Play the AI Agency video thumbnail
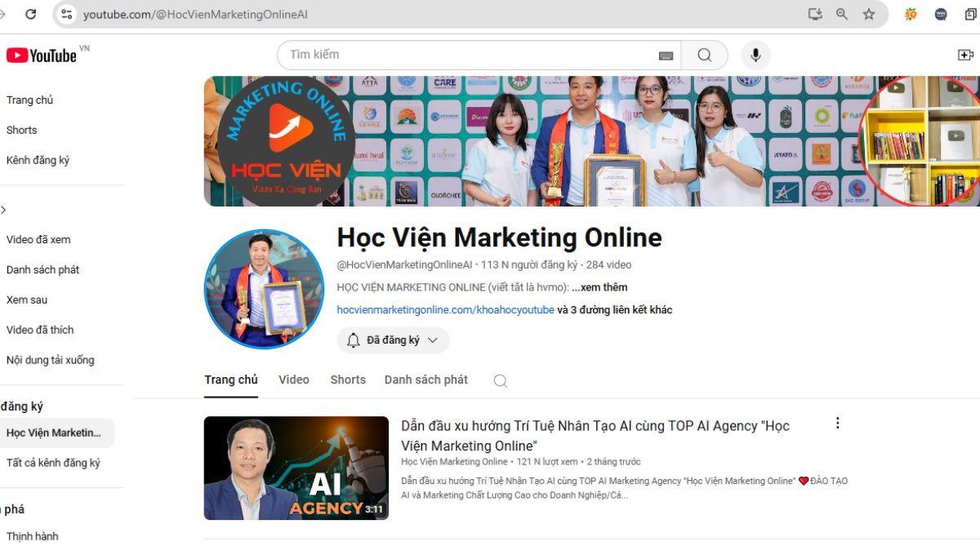This screenshot has width=980, height=551. (x=296, y=469)
